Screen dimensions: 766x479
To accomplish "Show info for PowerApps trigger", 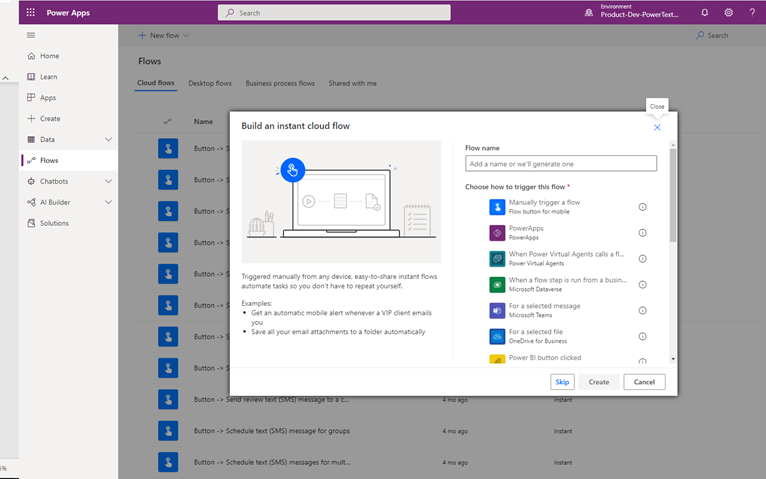I will [642, 233].
